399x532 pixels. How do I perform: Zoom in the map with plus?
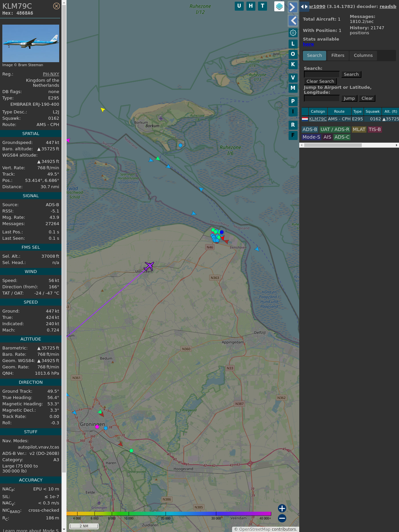282,508
